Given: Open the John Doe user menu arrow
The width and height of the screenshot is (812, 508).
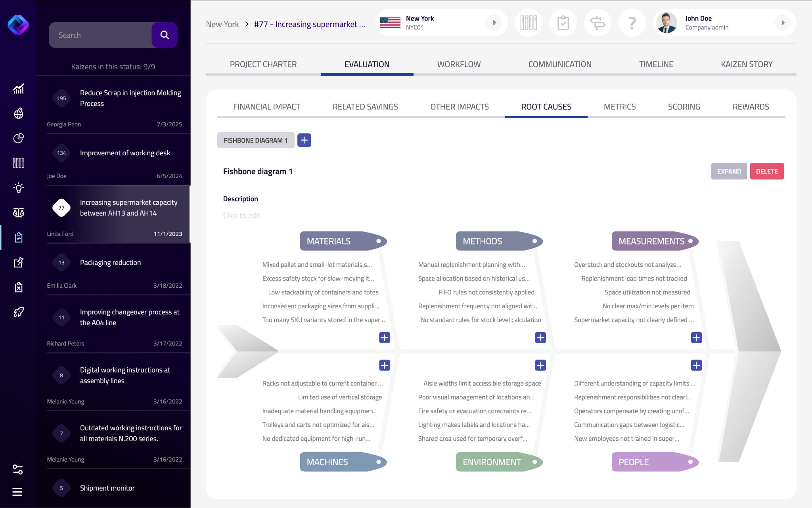Looking at the screenshot, I should 783,23.
